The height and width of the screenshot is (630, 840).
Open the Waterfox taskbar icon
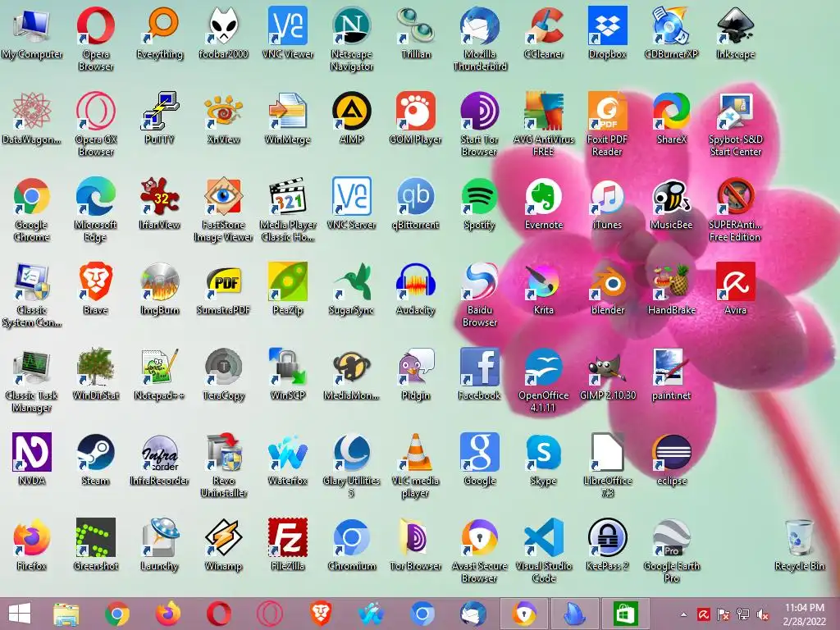tap(372, 614)
